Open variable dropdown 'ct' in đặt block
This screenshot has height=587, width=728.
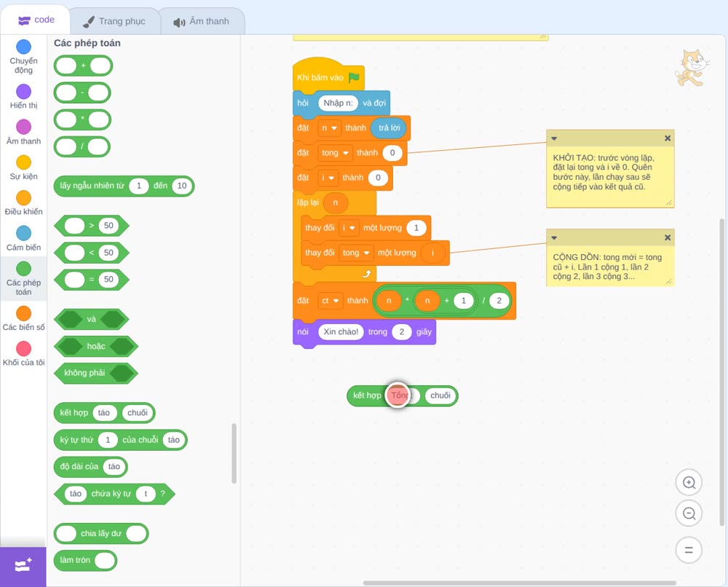[x=330, y=301]
